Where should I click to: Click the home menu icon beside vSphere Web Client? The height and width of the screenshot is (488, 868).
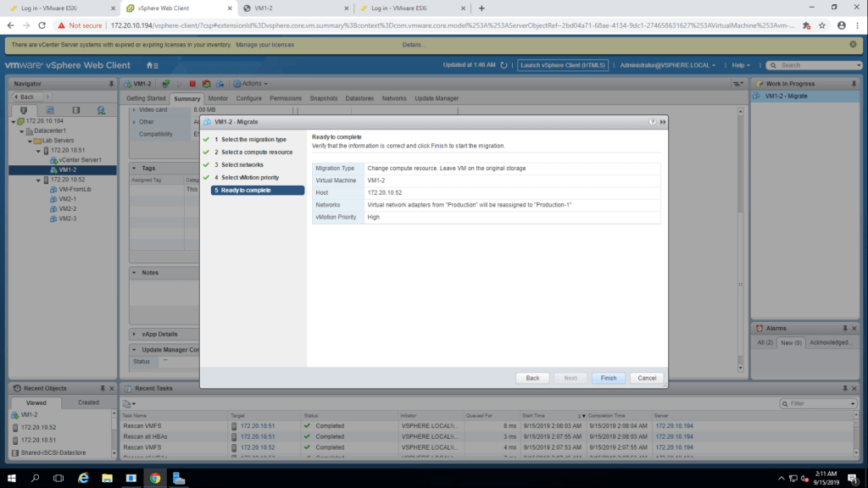click(151, 65)
